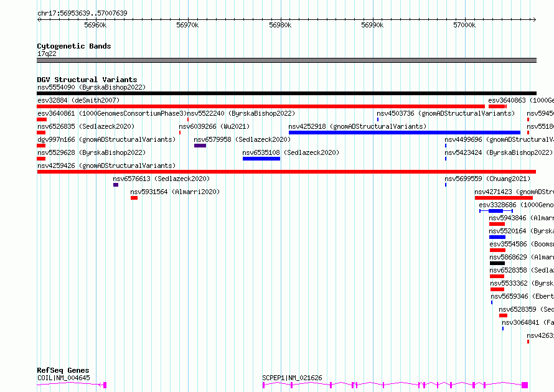Screen dimensions: 554x392
Task: Click nsv5868629 variant label
Action: [522, 257]
